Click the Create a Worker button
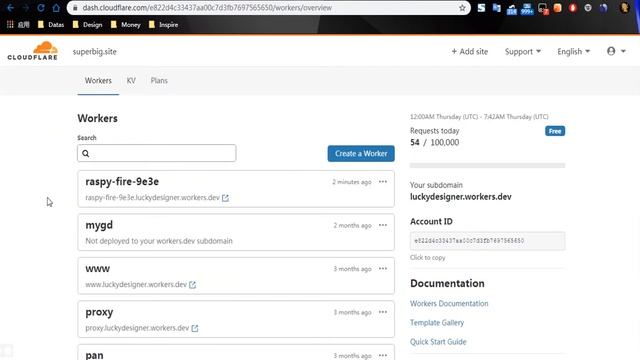Image resolution: width=640 pixels, height=360 pixels. (361, 153)
